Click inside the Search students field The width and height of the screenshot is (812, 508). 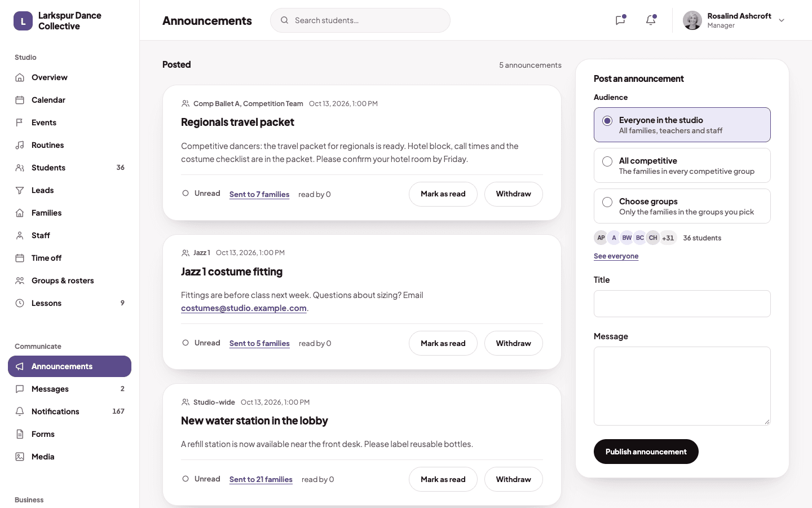click(360, 20)
